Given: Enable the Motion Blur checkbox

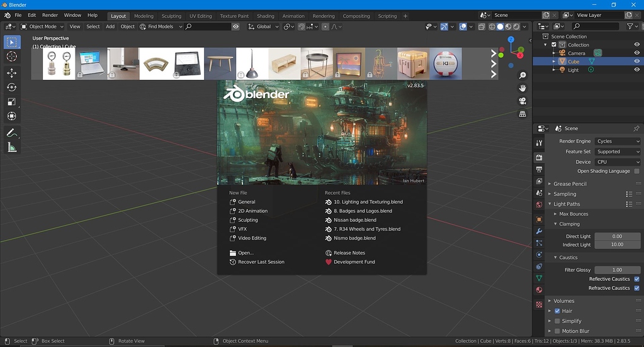Looking at the screenshot, I should tap(557, 331).
